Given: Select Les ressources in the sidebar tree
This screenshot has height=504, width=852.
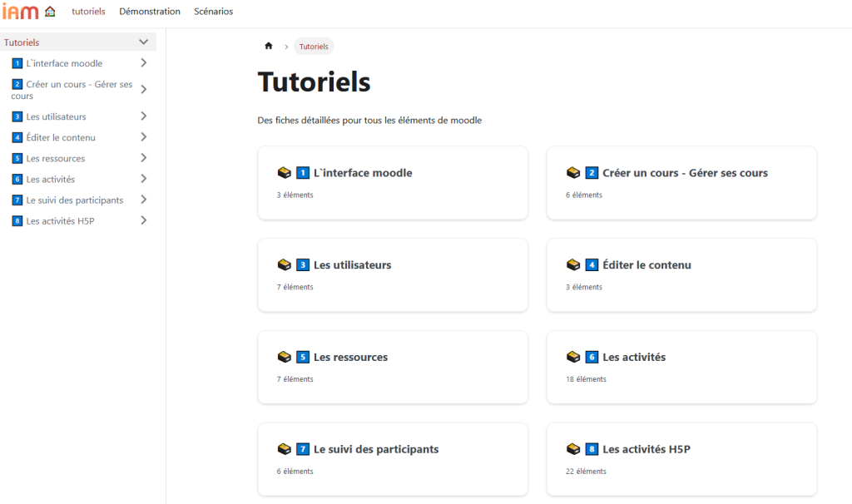Looking at the screenshot, I should coord(56,158).
